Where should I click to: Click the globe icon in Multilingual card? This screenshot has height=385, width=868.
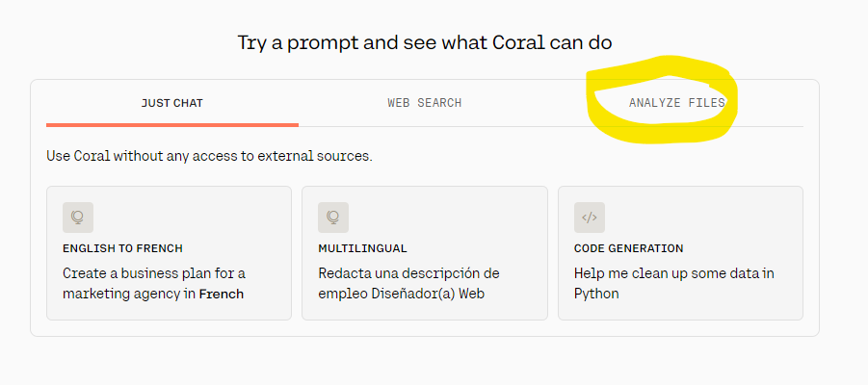pyautogui.click(x=333, y=218)
